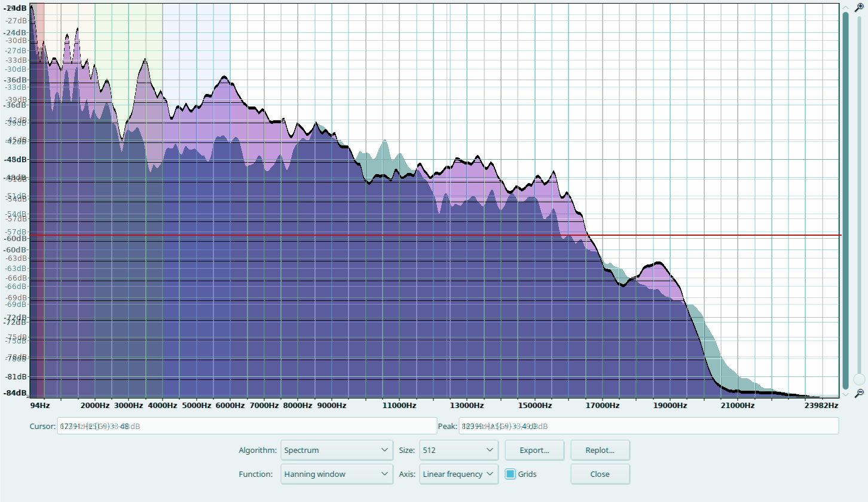Click the 23982Hz axis label
Image resolution: width=868 pixels, height=502 pixels.
tap(821, 405)
